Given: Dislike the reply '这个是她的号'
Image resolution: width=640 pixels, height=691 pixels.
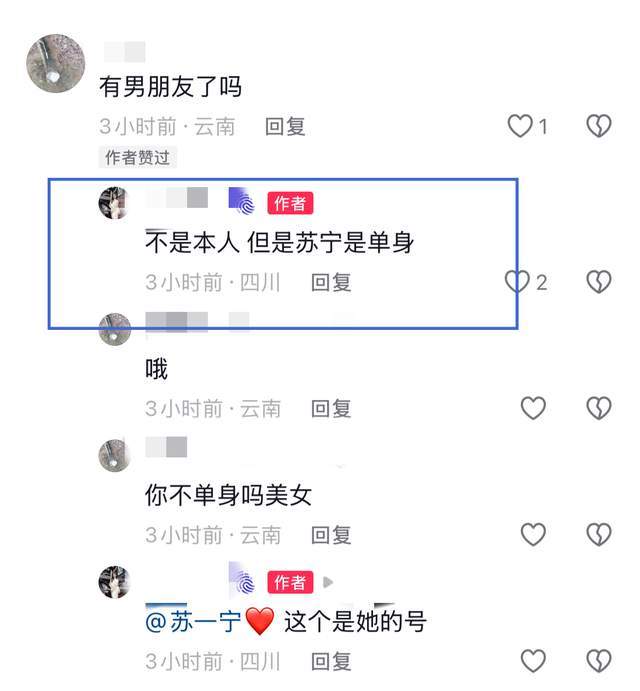Looking at the screenshot, I should point(599,661).
